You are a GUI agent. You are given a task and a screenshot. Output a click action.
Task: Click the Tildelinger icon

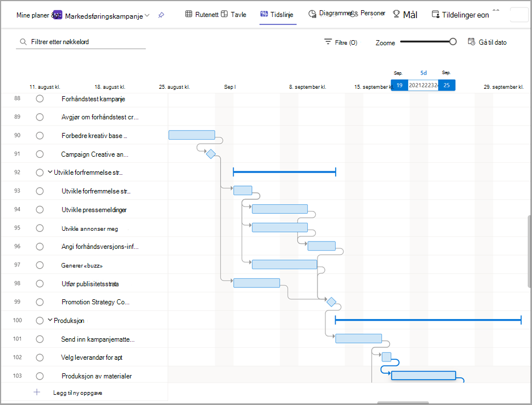click(x=435, y=14)
